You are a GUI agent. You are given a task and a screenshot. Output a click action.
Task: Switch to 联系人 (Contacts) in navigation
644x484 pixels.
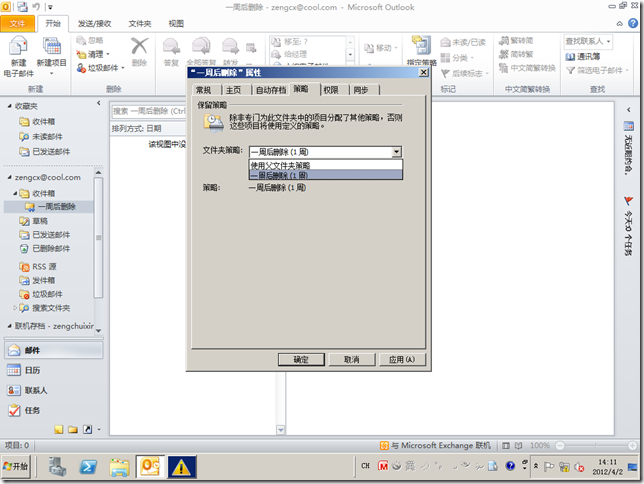pyautogui.click(x=34, y=390)
